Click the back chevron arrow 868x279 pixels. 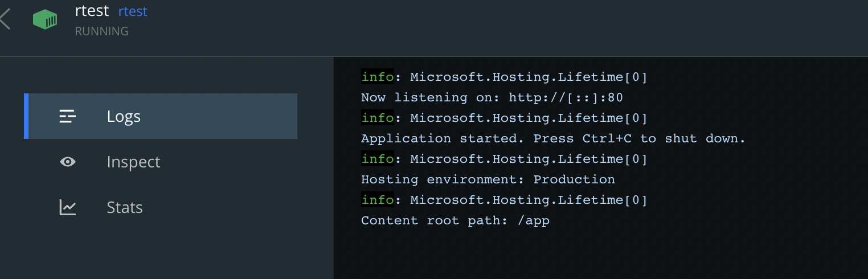coord(6,19)
